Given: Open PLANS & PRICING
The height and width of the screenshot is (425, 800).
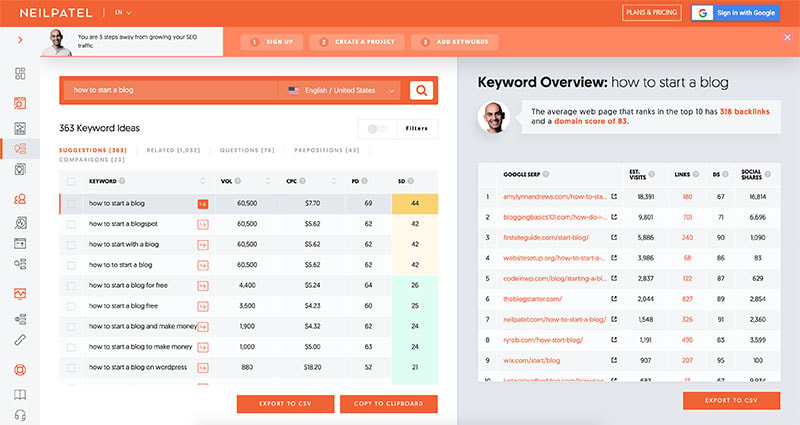Looking at the screenshot, I should click(x=652, y=13).
